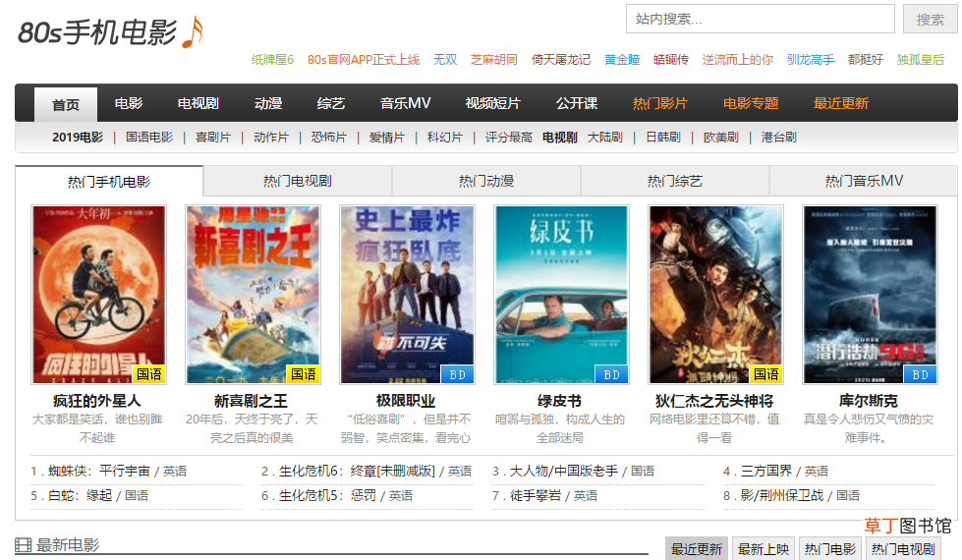Image resolution: width=962 pixels, height=560 pixels.
Task: Open the 狄仁杰之无头神将 movie poster
Action: pyautogui.click(x=716, y=295)
